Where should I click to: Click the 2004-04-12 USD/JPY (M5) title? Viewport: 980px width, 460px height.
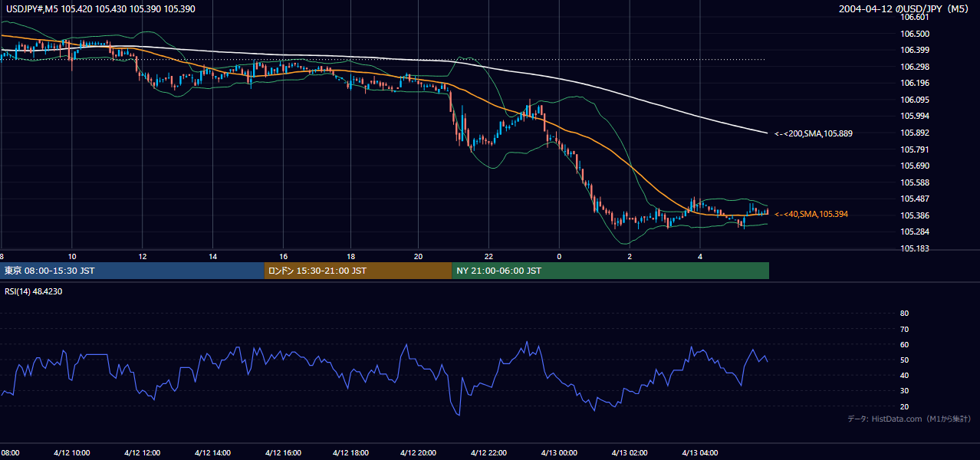coord(904,9)
